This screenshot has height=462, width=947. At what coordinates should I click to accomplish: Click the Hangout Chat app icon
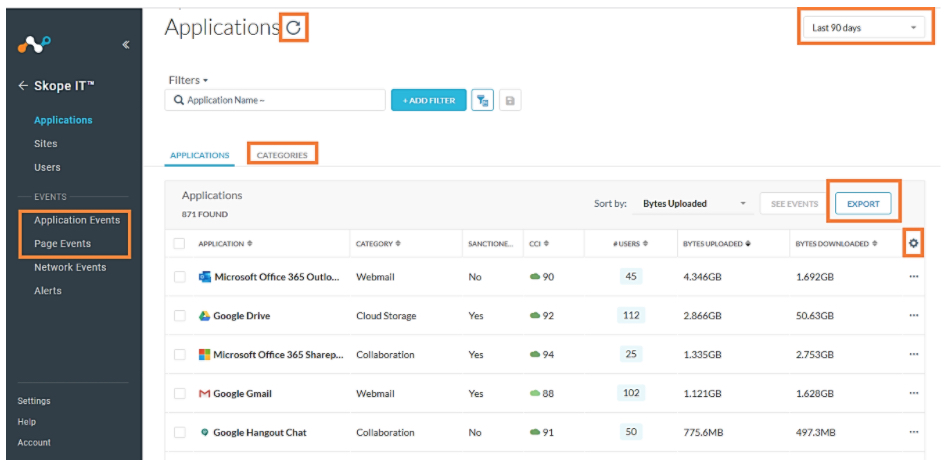pos(205,432)
